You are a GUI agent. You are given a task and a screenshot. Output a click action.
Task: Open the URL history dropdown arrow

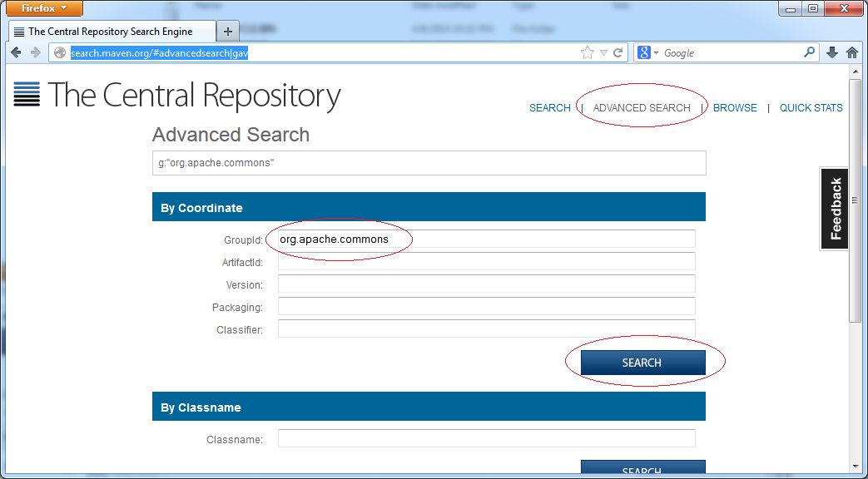coord(604,53)
